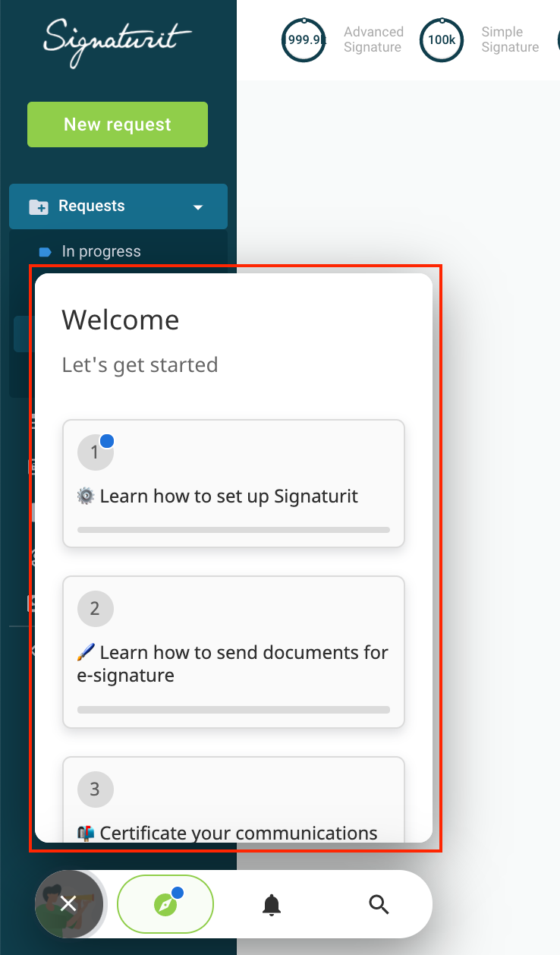
Task: Click the Let's get started subtitle
Action: coord(140,365)
